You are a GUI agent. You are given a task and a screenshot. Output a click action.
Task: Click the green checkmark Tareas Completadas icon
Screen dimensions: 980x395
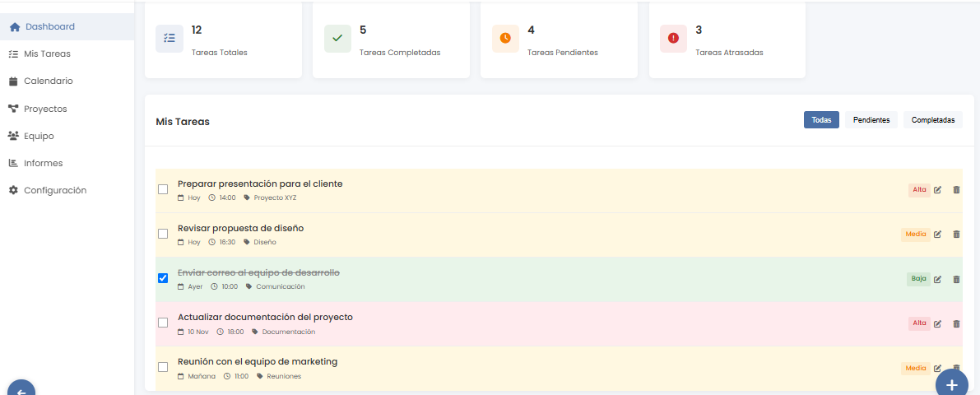(337, 38)
